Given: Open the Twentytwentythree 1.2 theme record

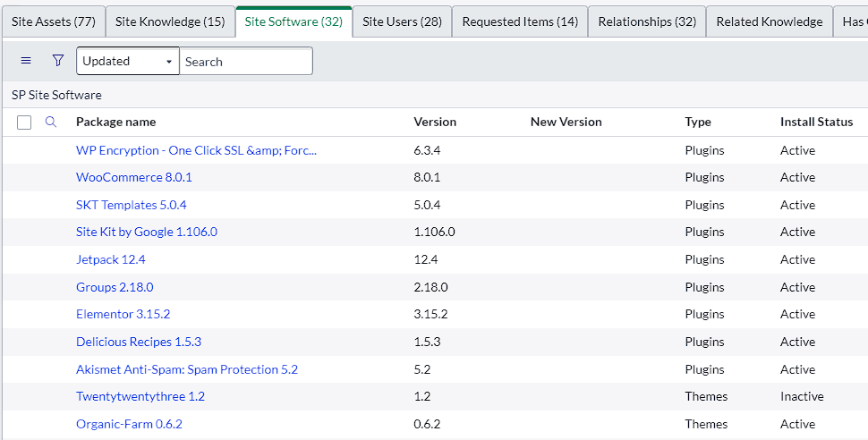Looking at the screenshot, I should tap(140, 397).
